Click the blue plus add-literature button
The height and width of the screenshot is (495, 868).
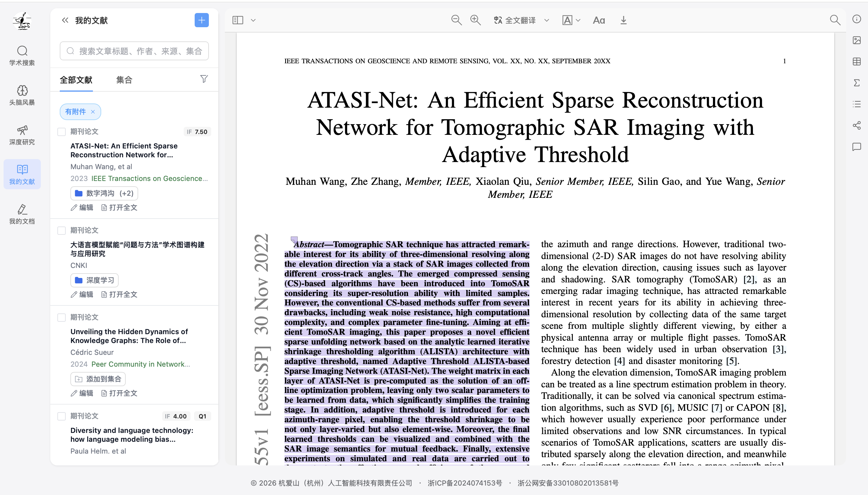pos(202,20)
